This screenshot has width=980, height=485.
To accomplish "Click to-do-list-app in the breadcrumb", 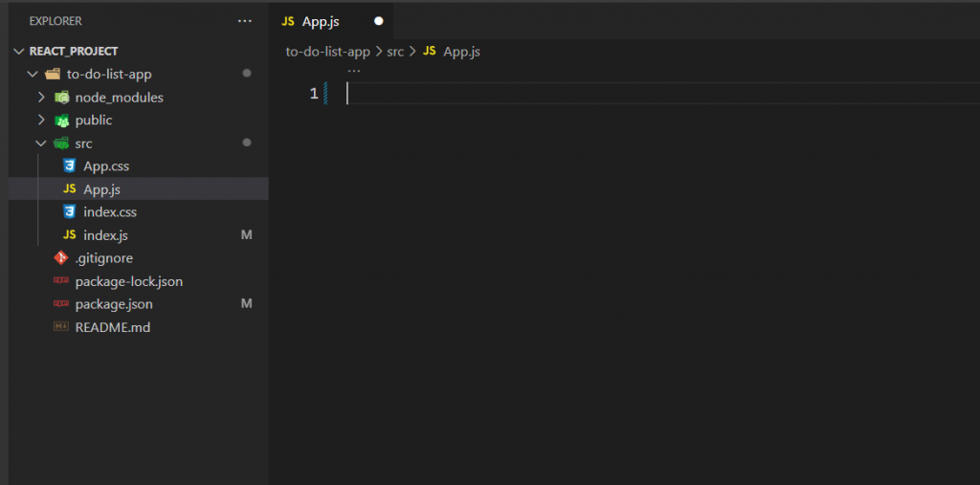I will pos(328,52).
